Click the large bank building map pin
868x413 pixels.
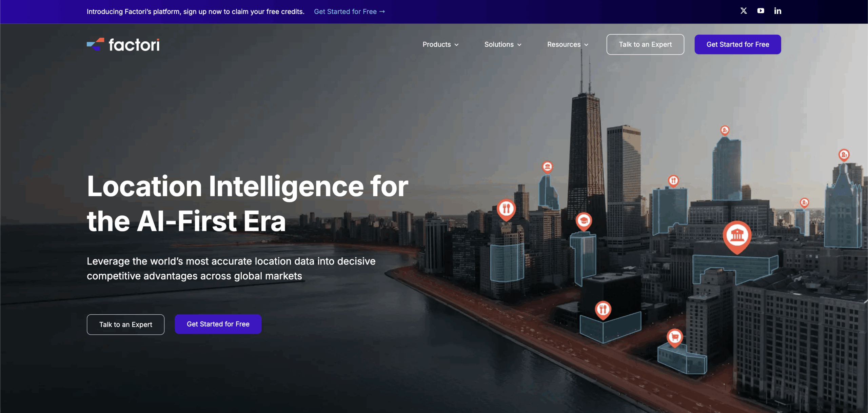[x=737, y=235]
